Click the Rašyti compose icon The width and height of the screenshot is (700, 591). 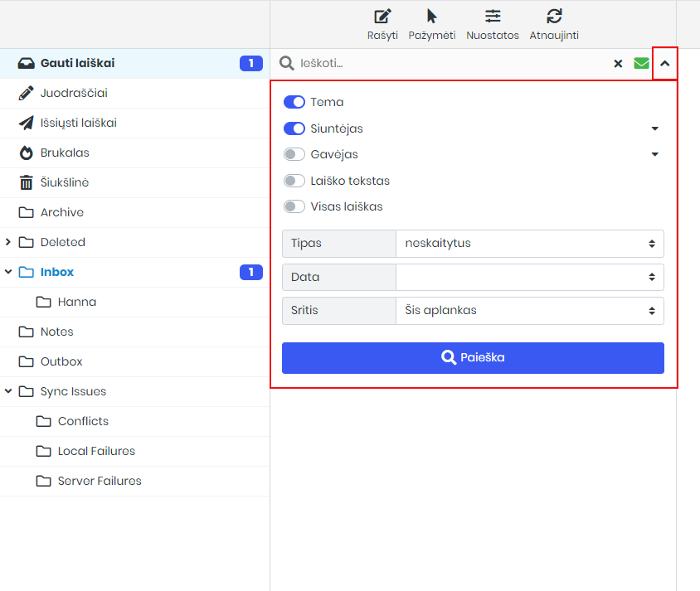click(x=382, y=17)
